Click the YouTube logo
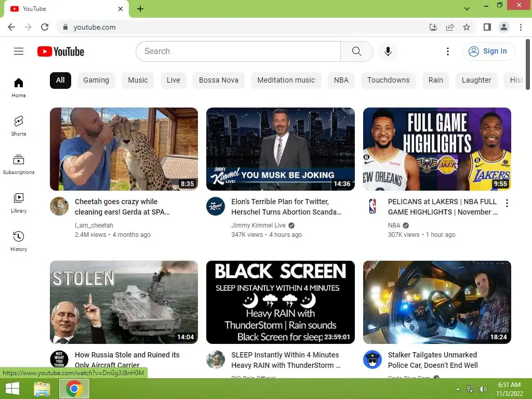Viewport: 532px width, 399px height. [x=61, y=51]
